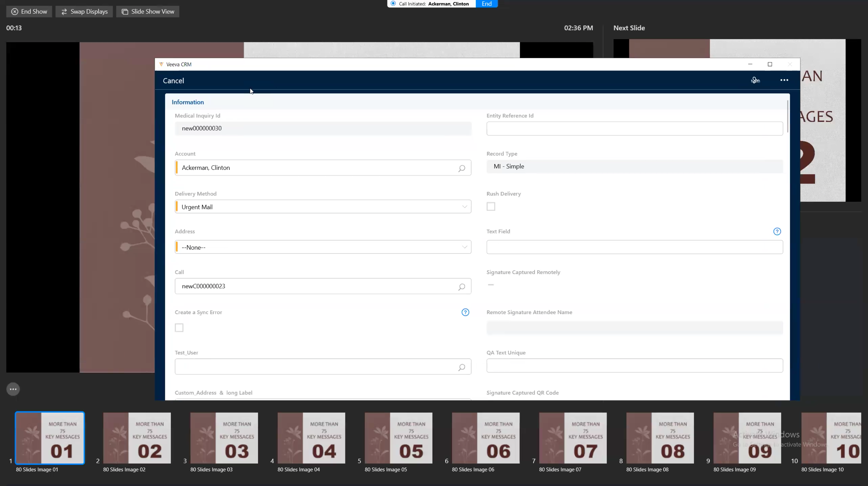Open the Address dropdown

464,247
